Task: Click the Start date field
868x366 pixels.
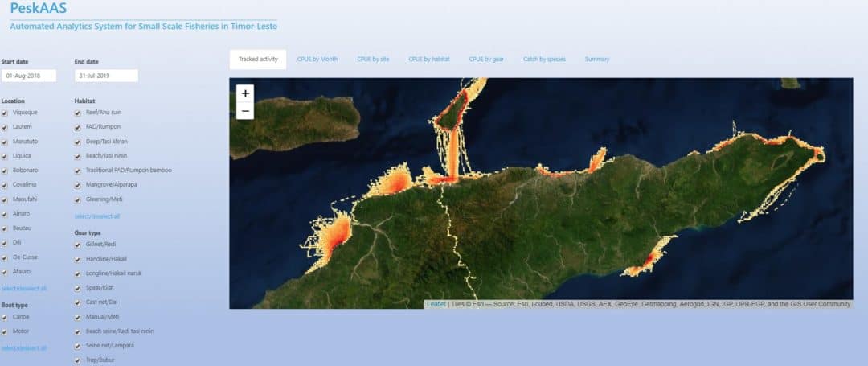Action: pos(29,76)
